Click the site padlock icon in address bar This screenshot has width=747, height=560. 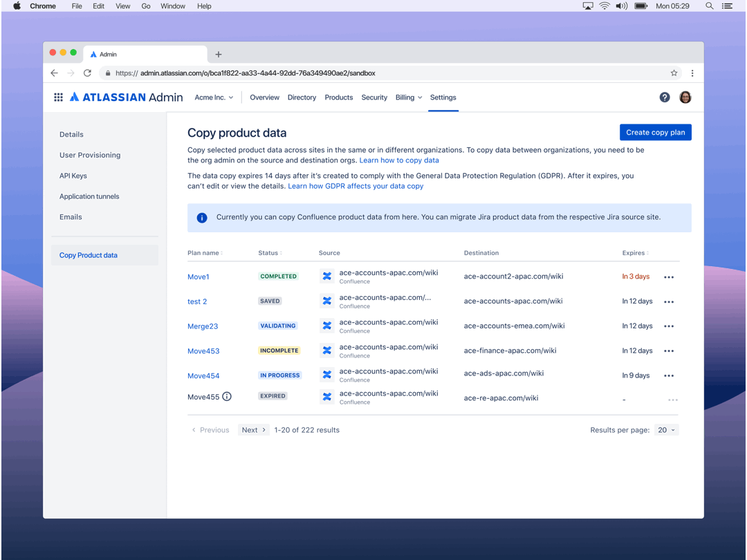(108, 73)
